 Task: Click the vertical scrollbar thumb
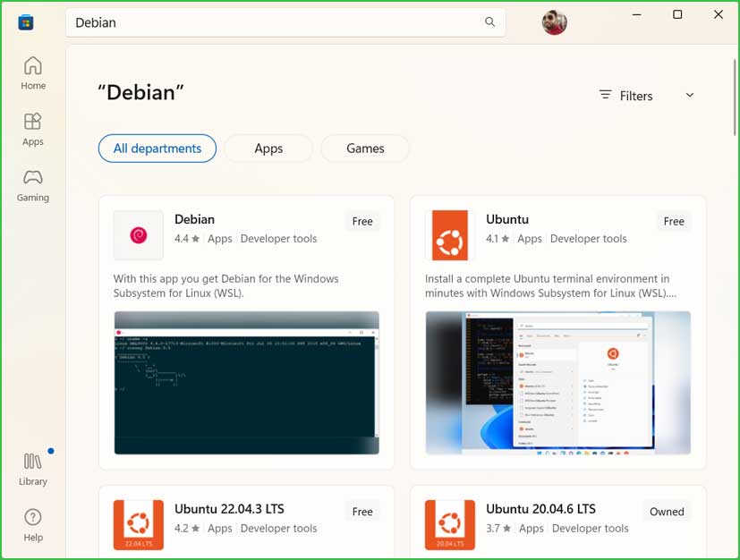735,97
